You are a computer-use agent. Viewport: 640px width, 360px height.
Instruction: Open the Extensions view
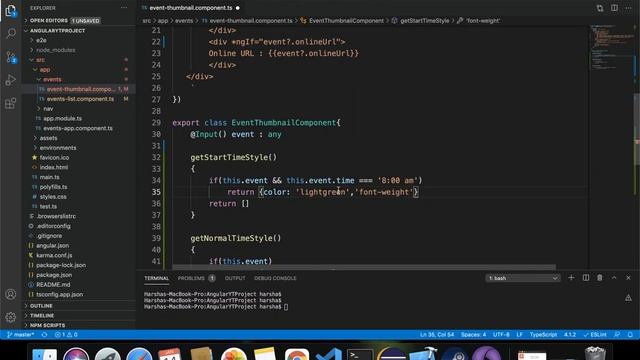pos(11,103)
